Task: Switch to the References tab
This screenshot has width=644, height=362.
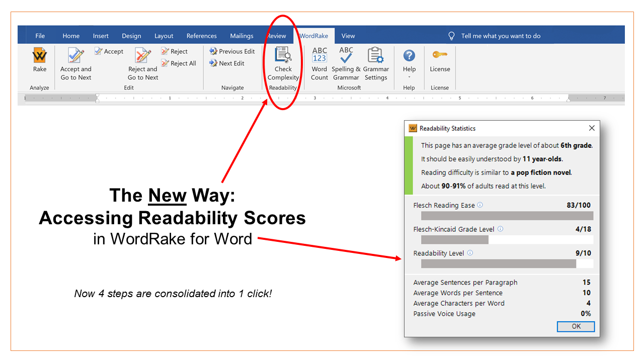Action: [202, 36]
